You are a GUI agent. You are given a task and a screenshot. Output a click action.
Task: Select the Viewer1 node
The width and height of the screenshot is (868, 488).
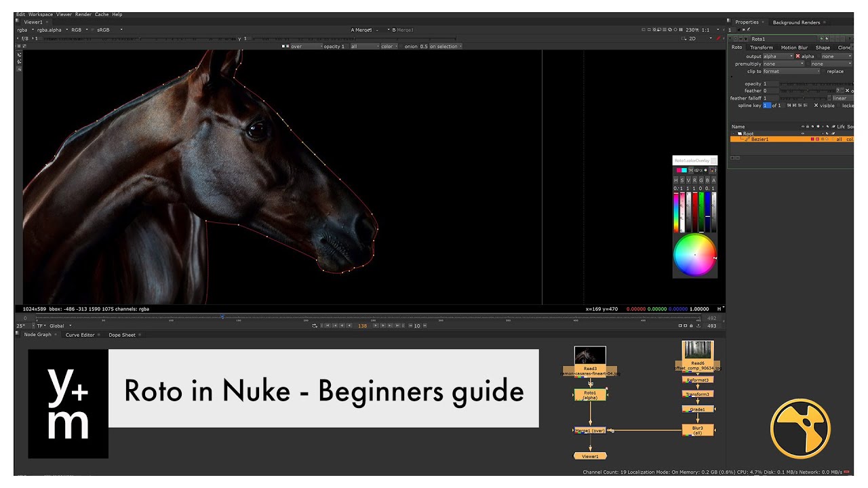tap(590, 456)
